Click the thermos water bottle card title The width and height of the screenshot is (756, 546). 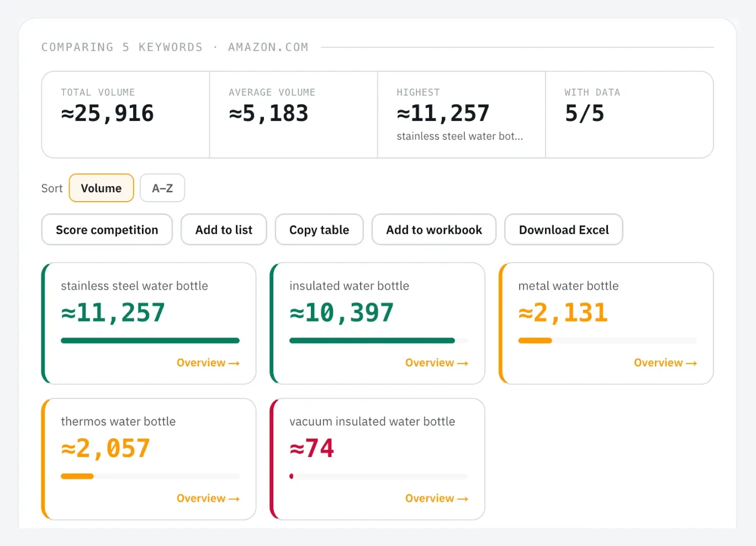118,421
